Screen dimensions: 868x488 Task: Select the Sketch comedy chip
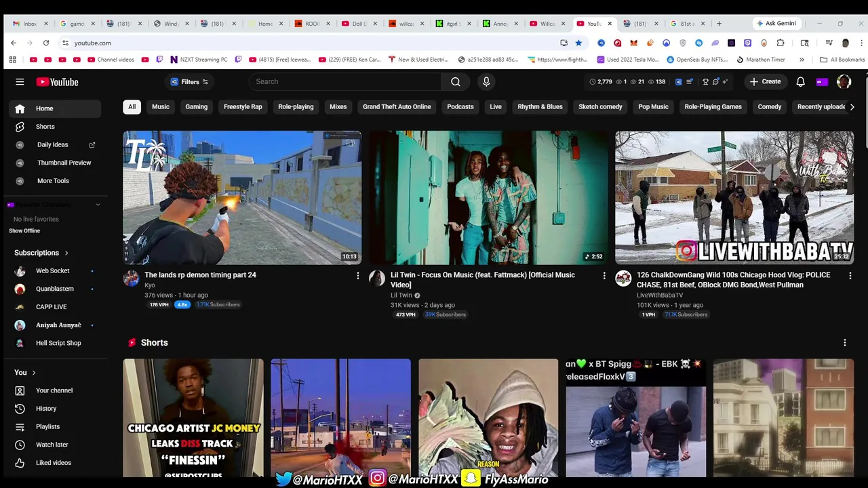tap(600, 106)
